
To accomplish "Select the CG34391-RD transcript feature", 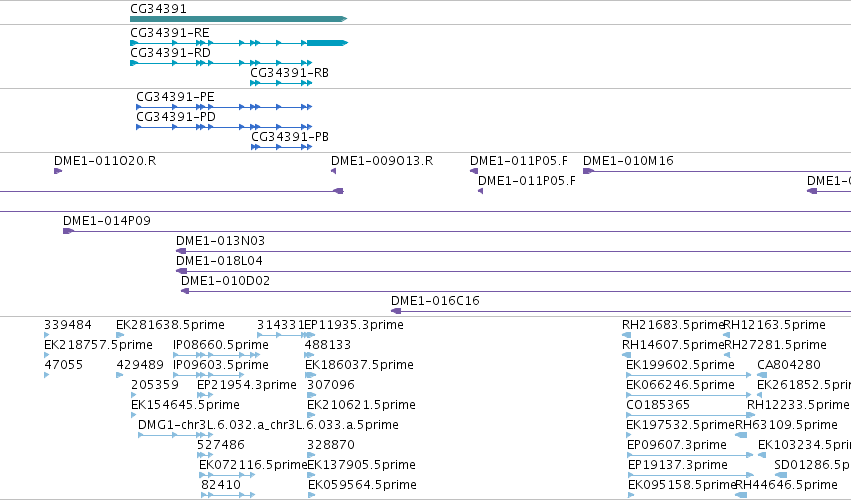I will click(x=221, y=63).
